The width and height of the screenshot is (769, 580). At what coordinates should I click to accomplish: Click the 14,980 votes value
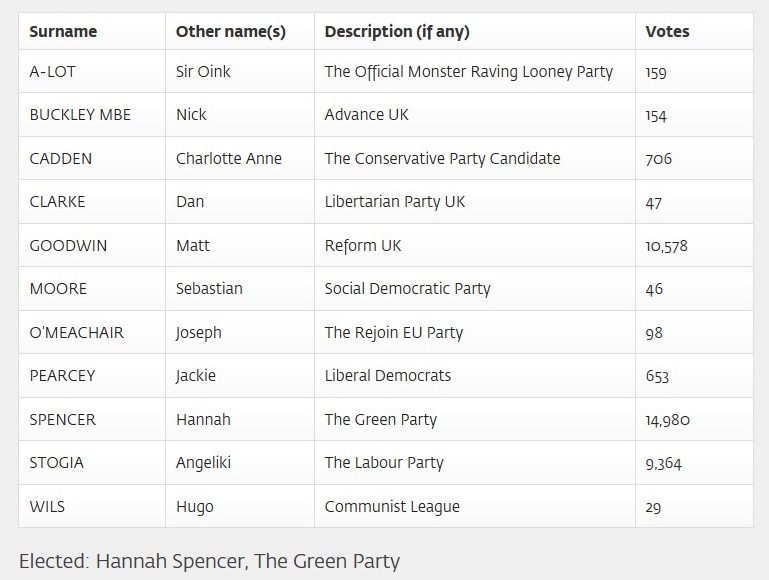click(667, 420)
